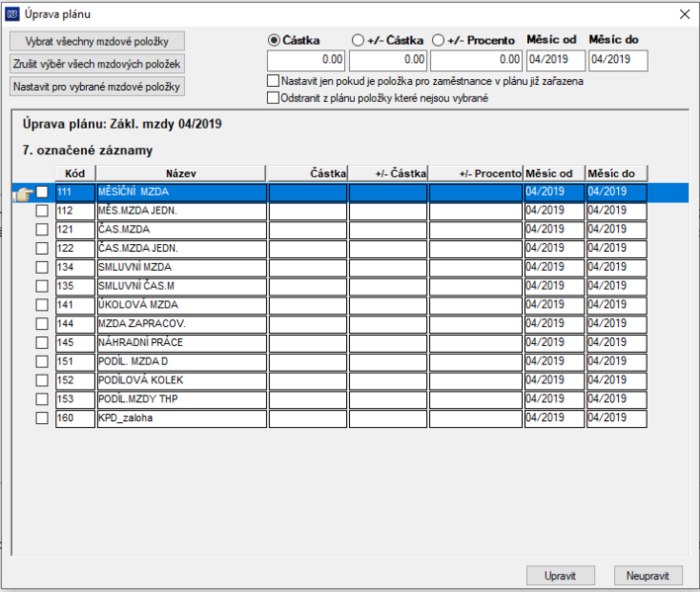
Task: Tick the checkbox for row 111 MĚSÍČNÍ MZDA
Action: (x=42, y=192)
